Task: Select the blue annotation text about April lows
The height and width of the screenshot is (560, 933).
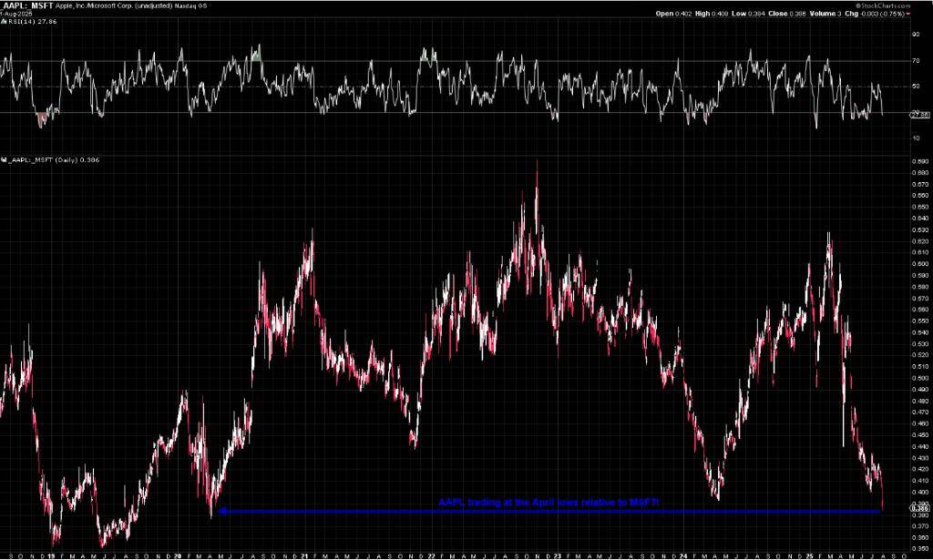Action: (x=549, y=503)
